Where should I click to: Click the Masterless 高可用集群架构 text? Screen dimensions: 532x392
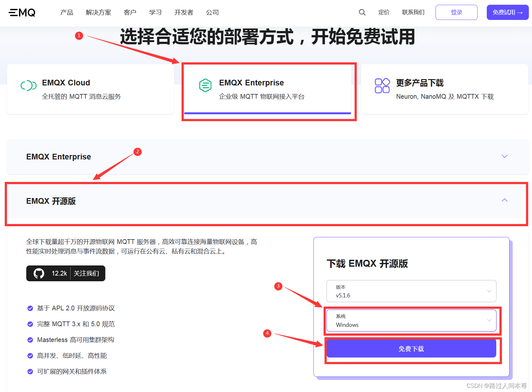(76, 340)
